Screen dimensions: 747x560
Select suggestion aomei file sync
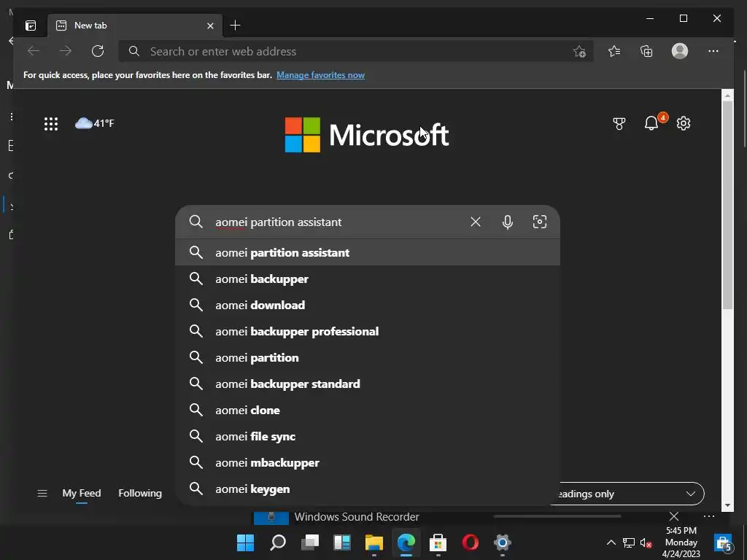[x=368, y=436]
